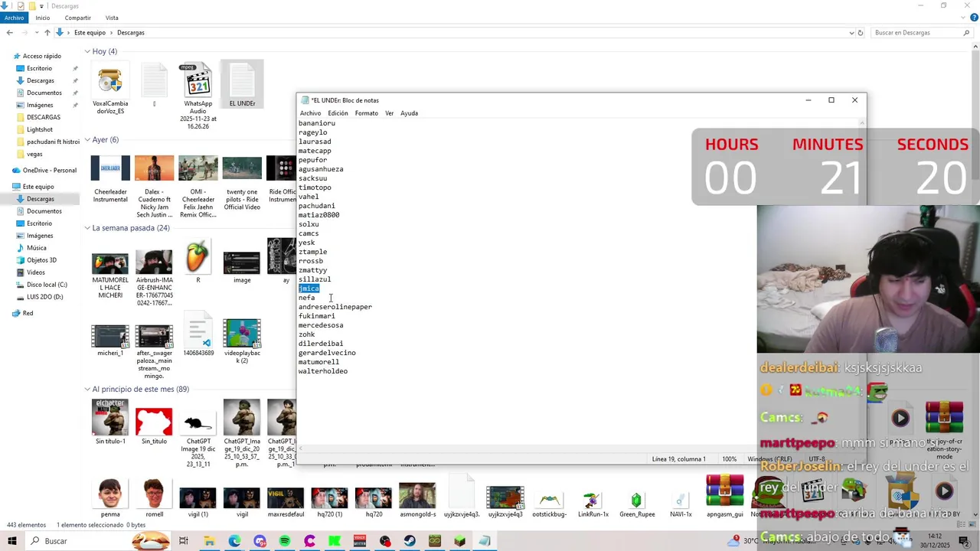Select the 1406843689 document file
The image size is (980, 551).
pyautogui.click(x=198, y=334)
